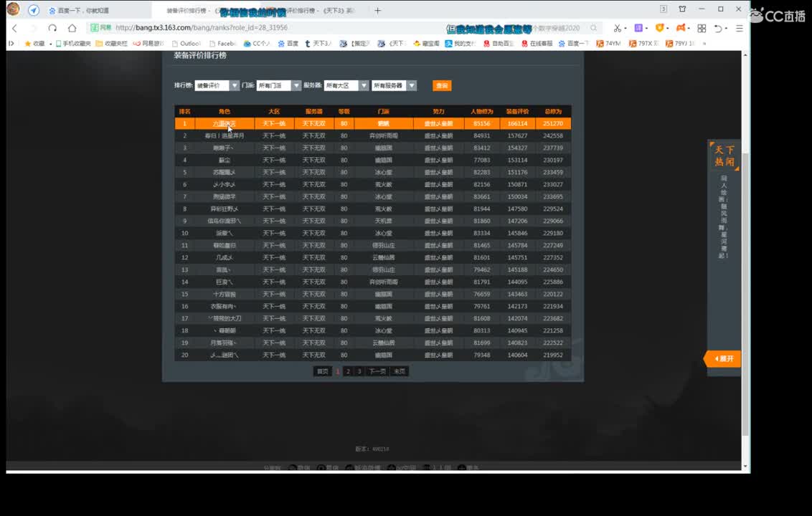Open the rank 1 character name link
The image size is (812, 516).
tap(225, 124)
